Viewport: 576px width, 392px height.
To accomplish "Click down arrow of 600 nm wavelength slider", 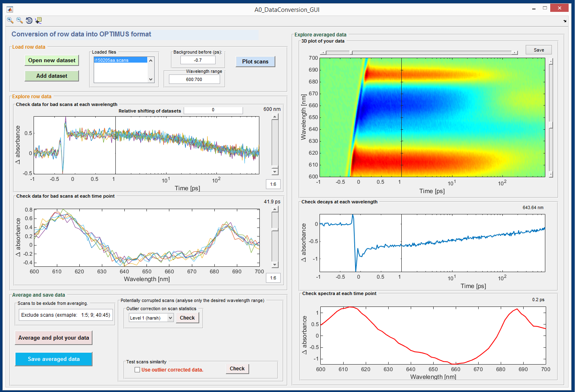I will click(275, 171).
